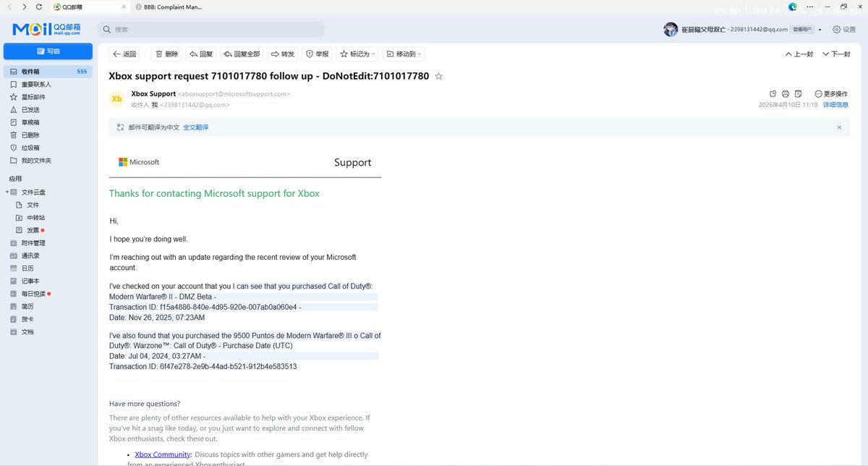Click browser forward arrow
This screenshot has height=466, width=868.
(24, 7)
